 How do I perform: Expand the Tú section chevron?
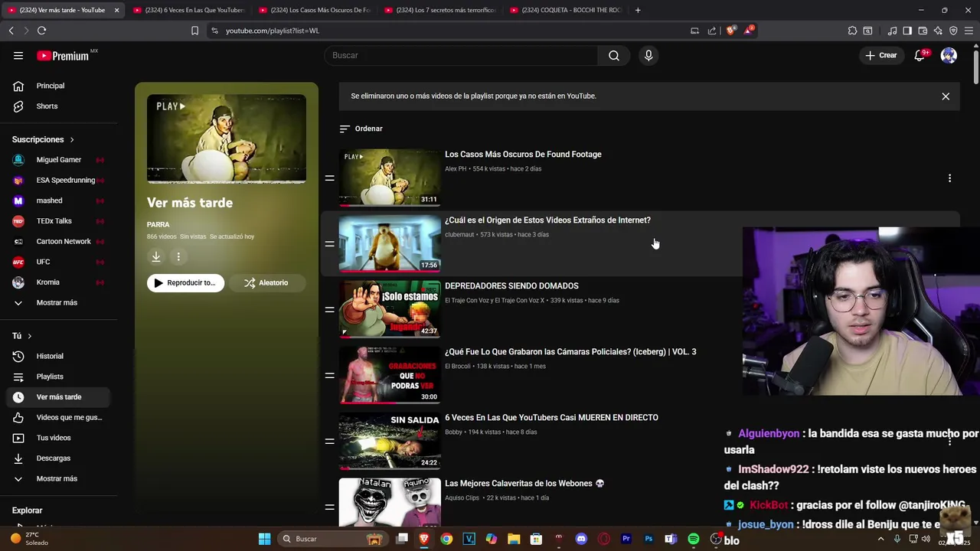pyautogui.click(x=30, y=336)
